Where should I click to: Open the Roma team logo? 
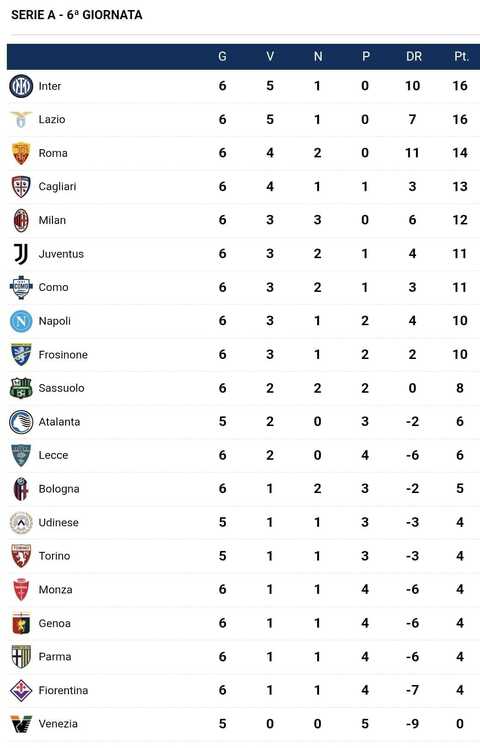click(x=21, y=153)
